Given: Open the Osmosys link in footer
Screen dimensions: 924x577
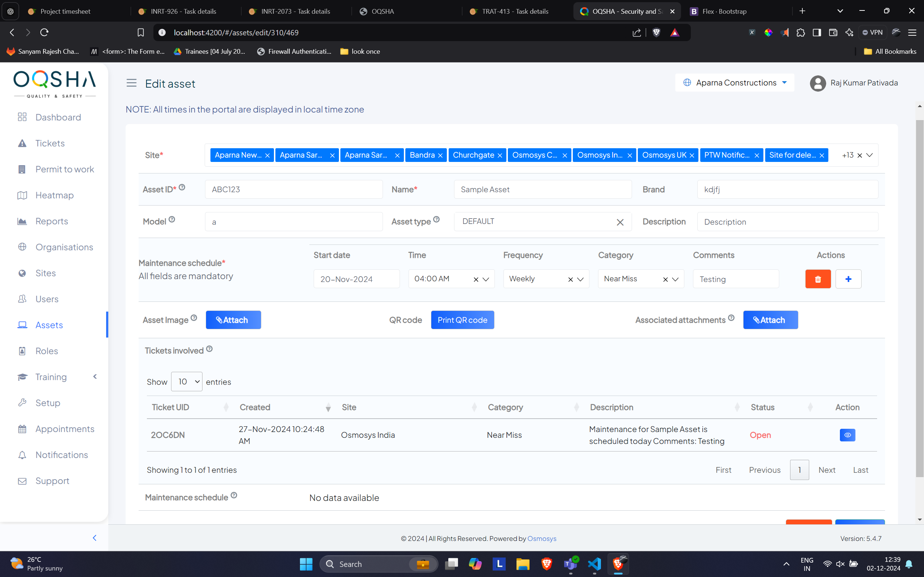Looking at the screenshot, I should [x=541, y=538].
